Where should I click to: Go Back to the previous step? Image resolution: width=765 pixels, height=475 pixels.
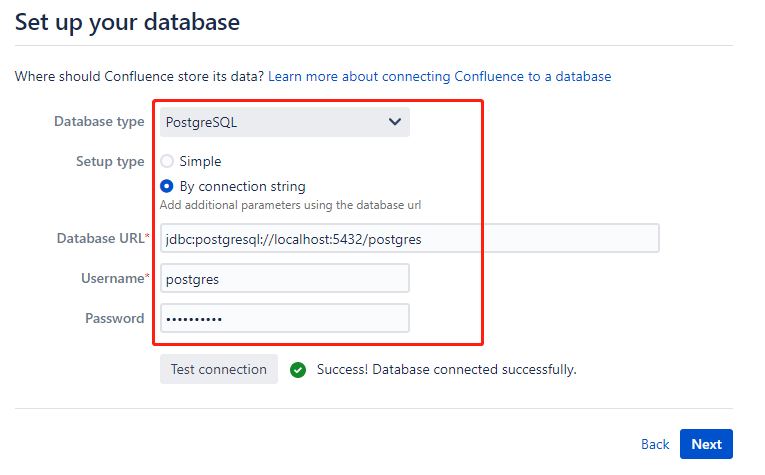click(655, 444)
